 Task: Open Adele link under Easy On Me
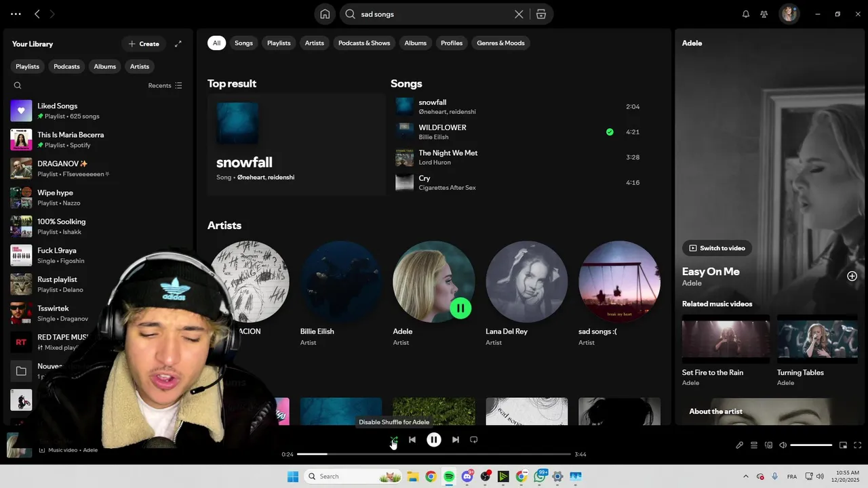point(692,283)
